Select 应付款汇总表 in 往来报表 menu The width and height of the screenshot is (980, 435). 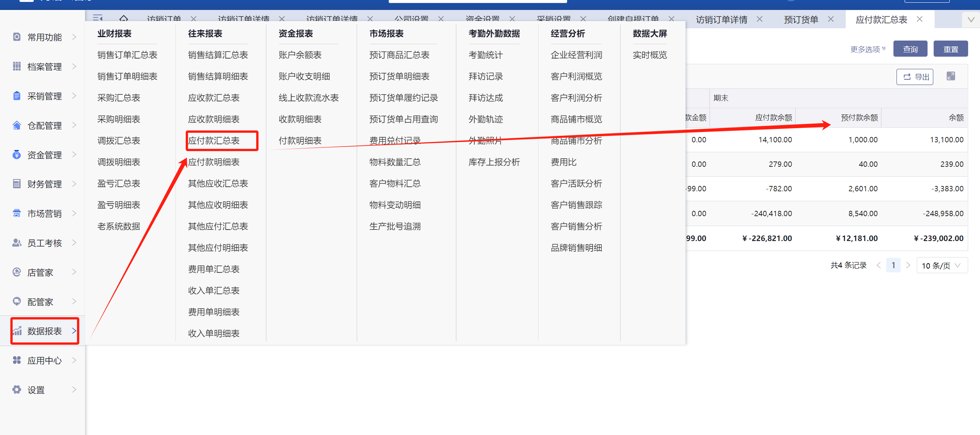(214, 141)
